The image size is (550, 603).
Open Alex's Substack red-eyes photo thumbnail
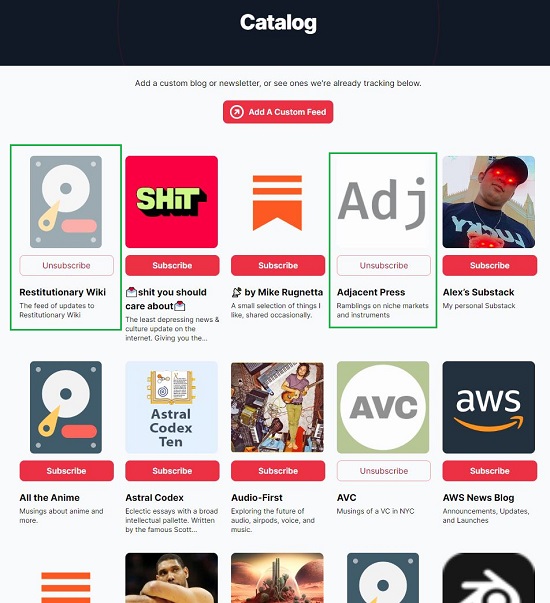pos(489,202)
